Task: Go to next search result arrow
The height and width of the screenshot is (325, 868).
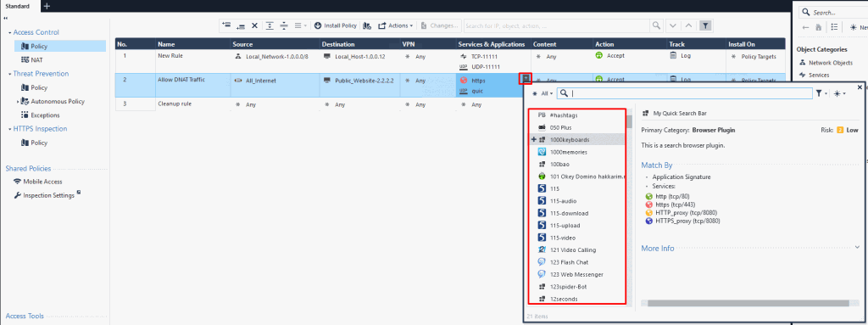Action: coord(672,25)
